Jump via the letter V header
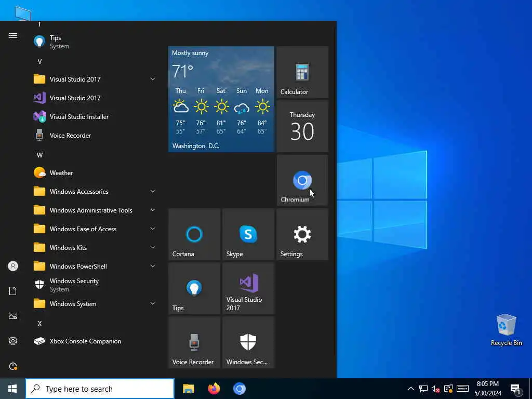This screenshot has width=532, height=399. 39,62
